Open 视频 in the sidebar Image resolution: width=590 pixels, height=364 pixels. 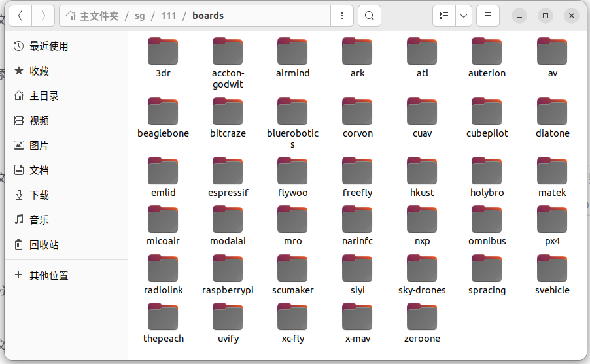[66, 121]
